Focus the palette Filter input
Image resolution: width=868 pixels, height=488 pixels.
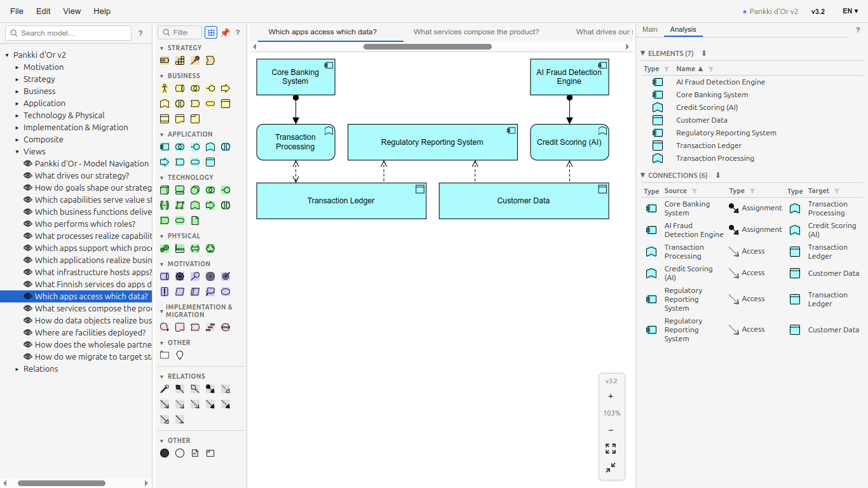point(180,32)
